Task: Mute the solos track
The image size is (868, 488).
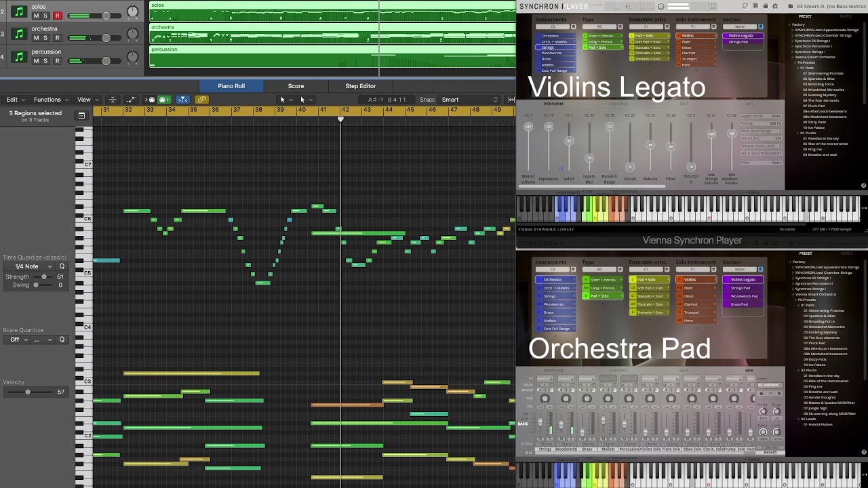Action: (36, 16)
